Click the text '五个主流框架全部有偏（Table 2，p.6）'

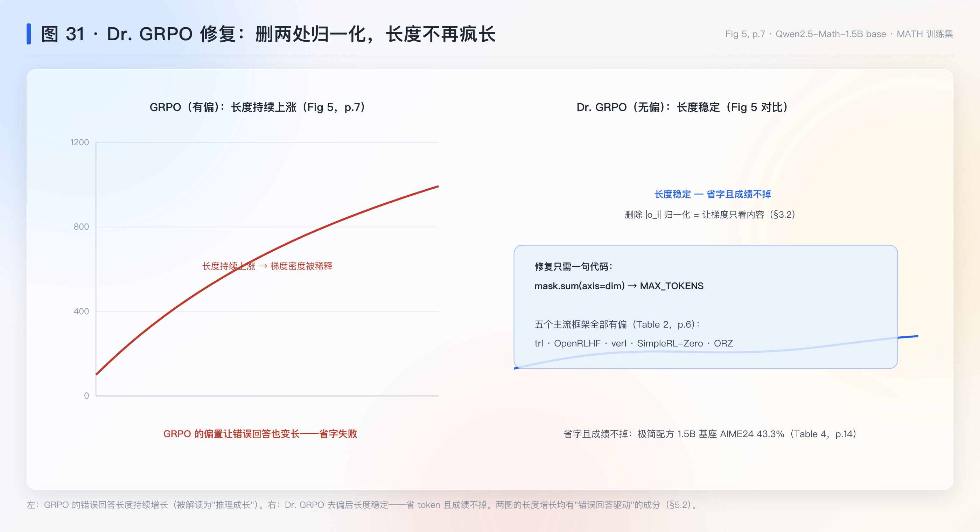coord(615,324)
